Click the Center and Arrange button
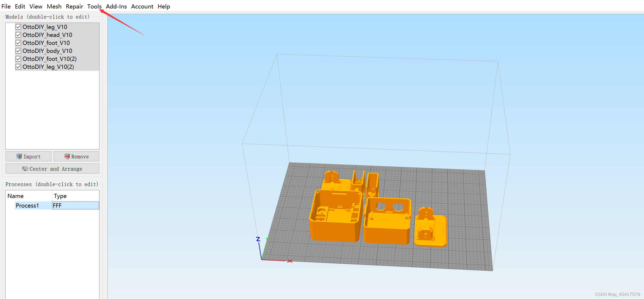This screenshot has height=299, width=644. point(52,169)
